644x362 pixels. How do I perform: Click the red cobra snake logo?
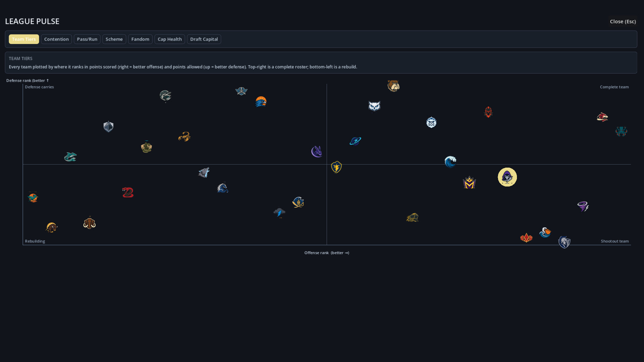pyautogui.click(x=128, y=192)
